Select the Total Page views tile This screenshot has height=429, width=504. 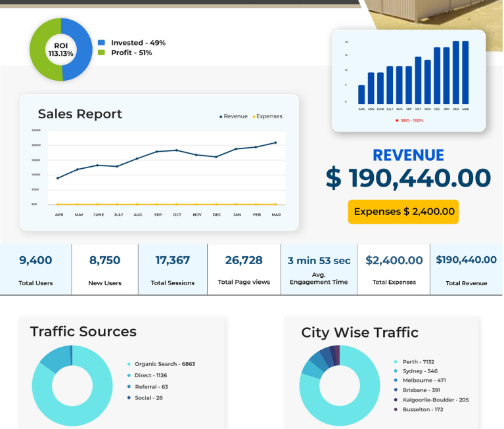coord(244,269)
